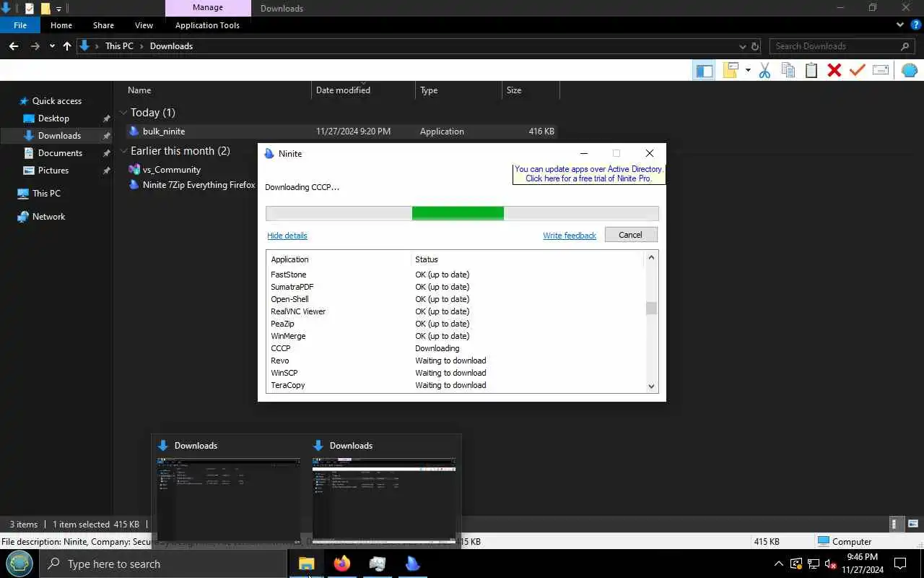Cancel the Ninite installation
The width and height of the screenshot is (924, 578).
[x=630, y=235]
